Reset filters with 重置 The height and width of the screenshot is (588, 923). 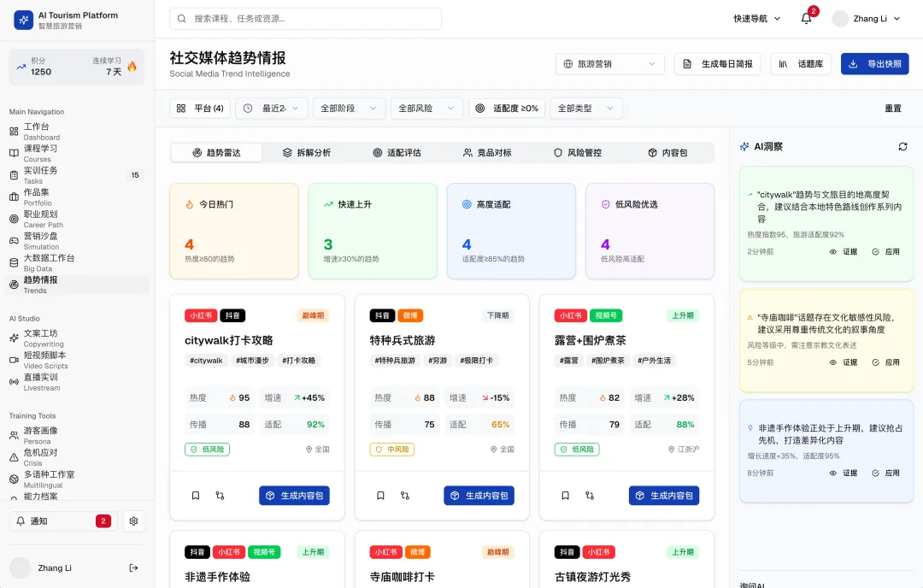(893, 109)
